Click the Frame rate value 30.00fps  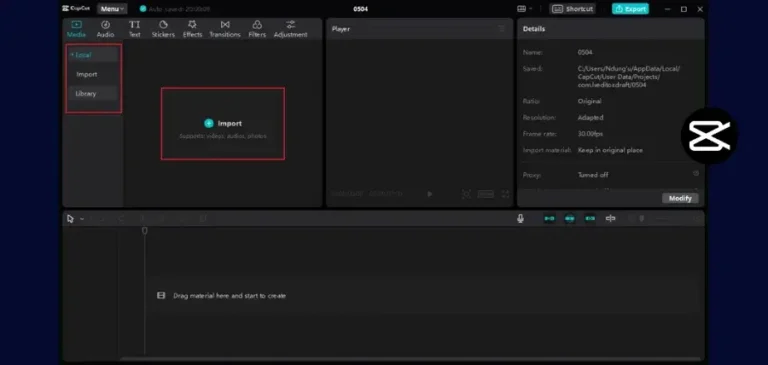(x=590, y=134)
